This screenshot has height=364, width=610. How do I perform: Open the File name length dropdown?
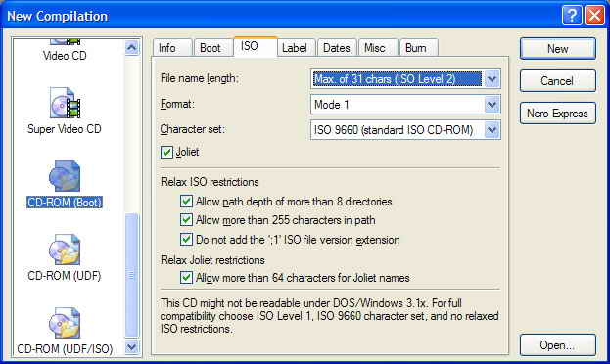(x=405, y=79)
